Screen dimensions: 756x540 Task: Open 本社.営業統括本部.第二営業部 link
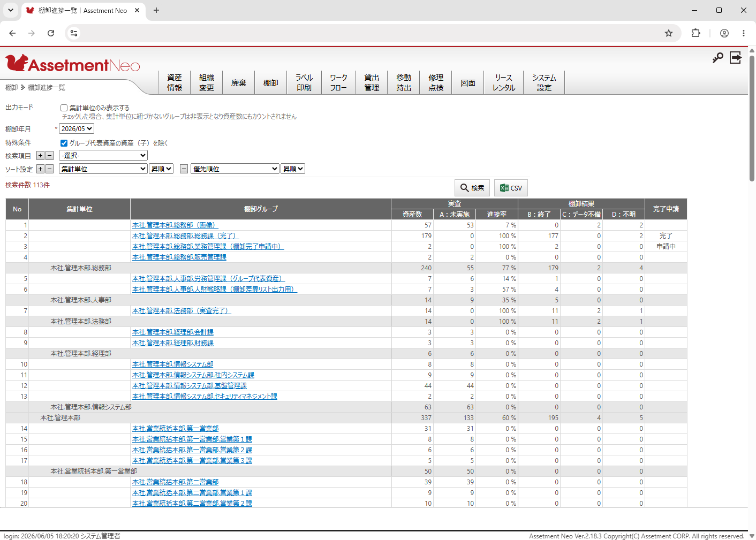175,482
